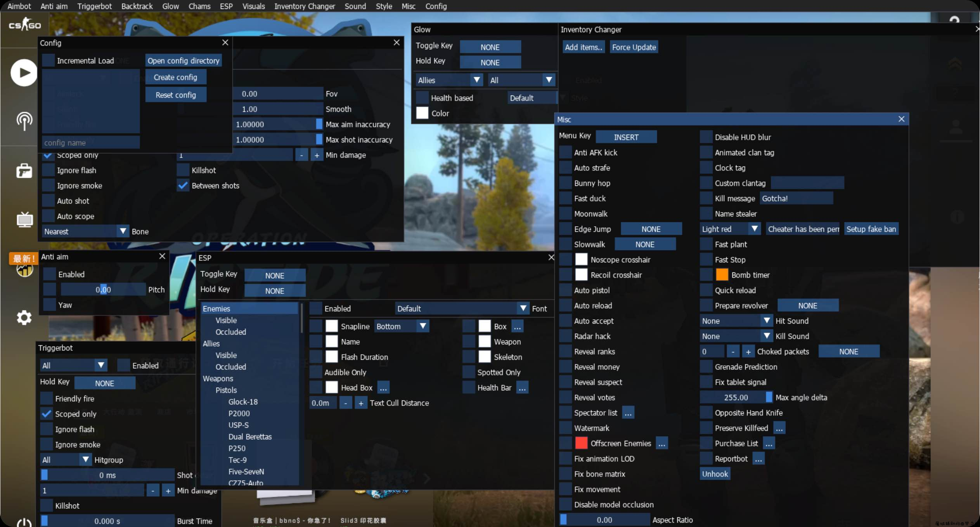Open the Kill Sound dropdown
This screenshot has height=527, width=980.
coord(736,336)
